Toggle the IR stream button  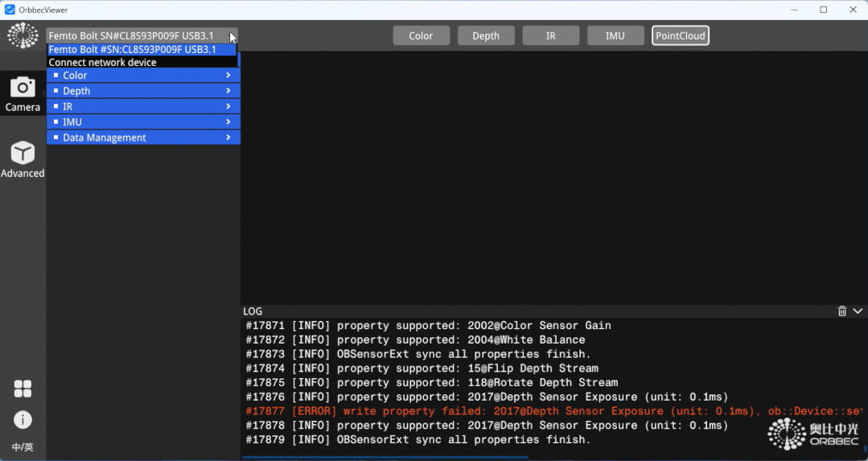pyautogui.click(x=551, y=35)
